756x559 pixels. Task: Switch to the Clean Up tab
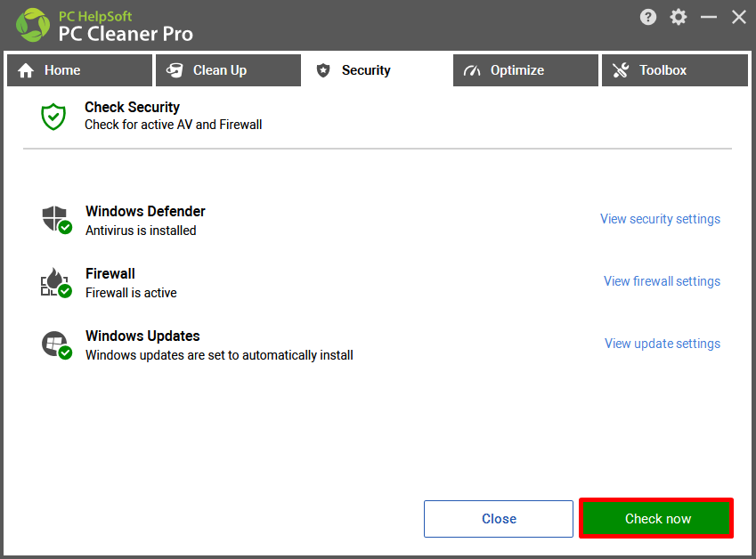[228, 70]
